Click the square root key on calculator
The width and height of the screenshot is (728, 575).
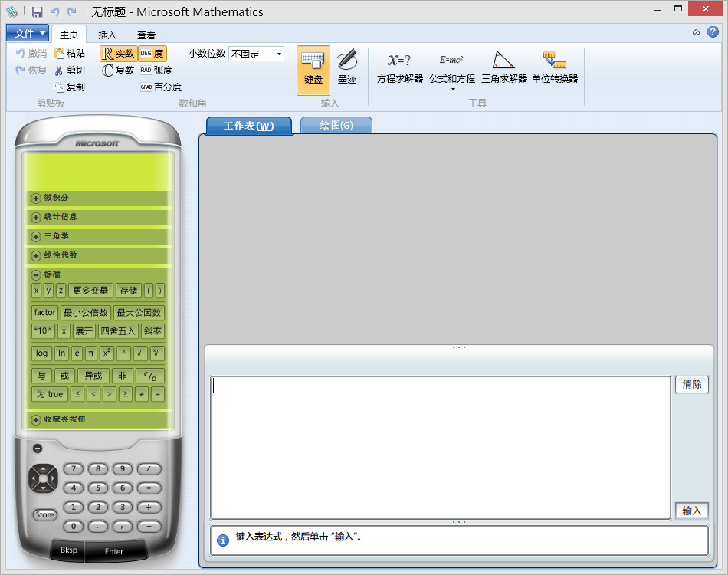(x=140, y=353)
